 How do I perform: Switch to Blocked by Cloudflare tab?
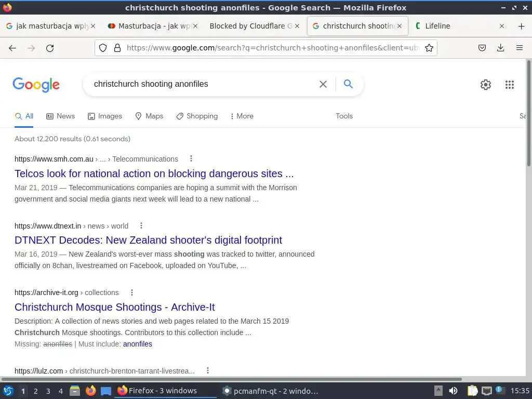[254, 26]
